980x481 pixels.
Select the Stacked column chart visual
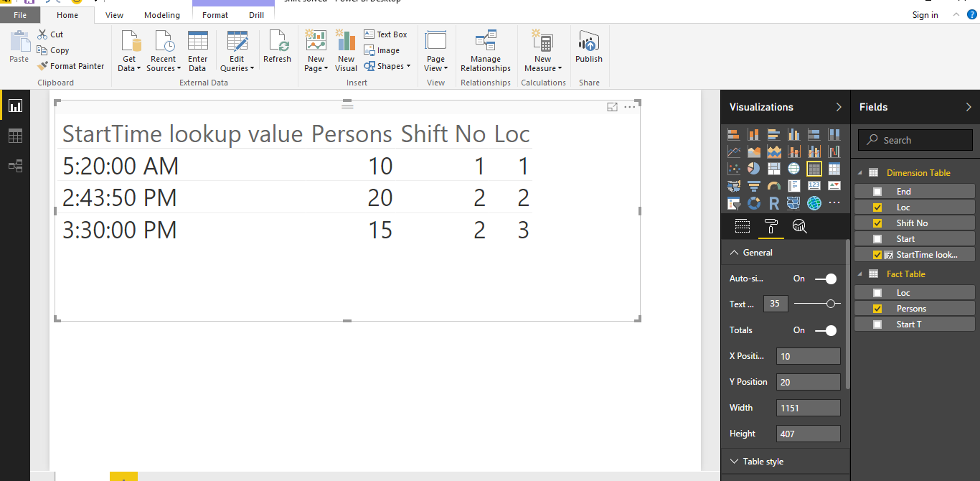point(753,134)
